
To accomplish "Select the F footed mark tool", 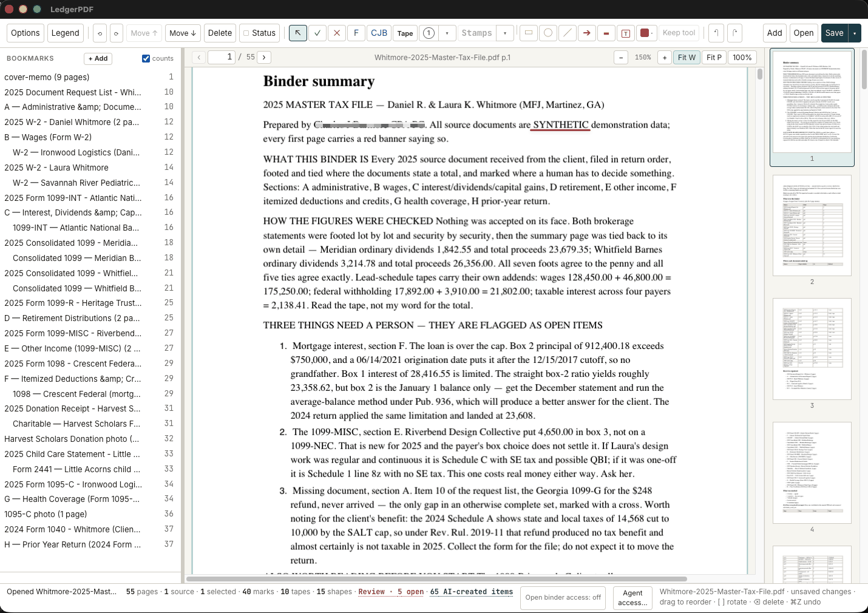I will 356,33.
